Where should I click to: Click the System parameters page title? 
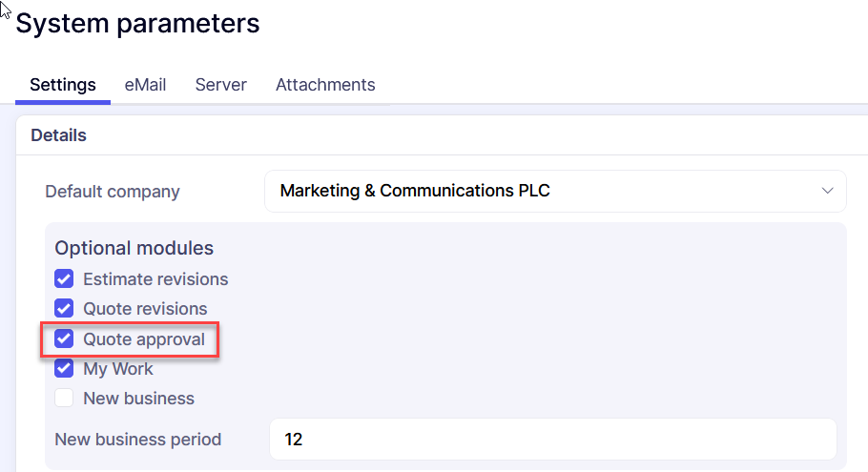coord(137,24)
